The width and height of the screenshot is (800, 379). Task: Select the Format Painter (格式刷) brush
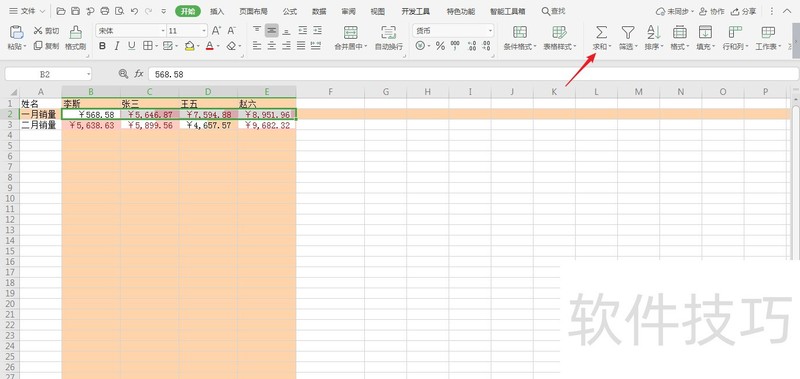tap(76, 32)
